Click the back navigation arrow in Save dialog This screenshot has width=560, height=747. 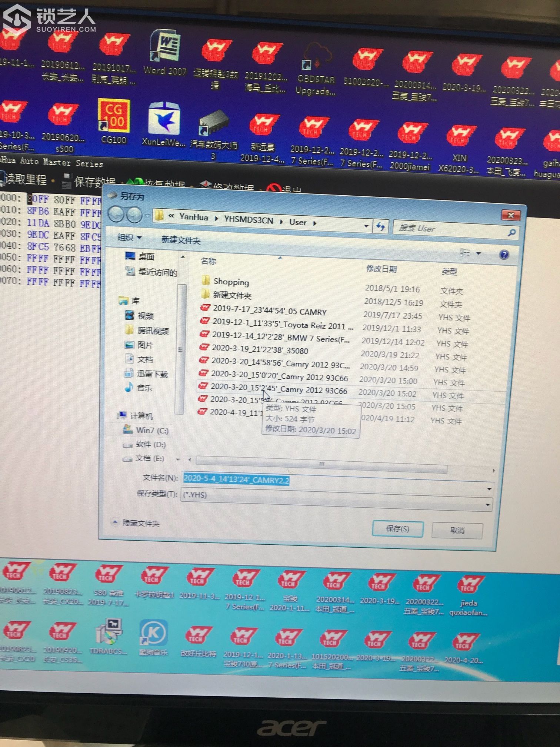(116, 214)
